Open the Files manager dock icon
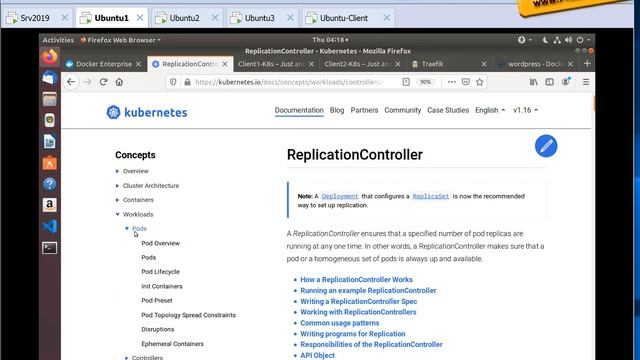640x360 pixels. coord(49,99)
